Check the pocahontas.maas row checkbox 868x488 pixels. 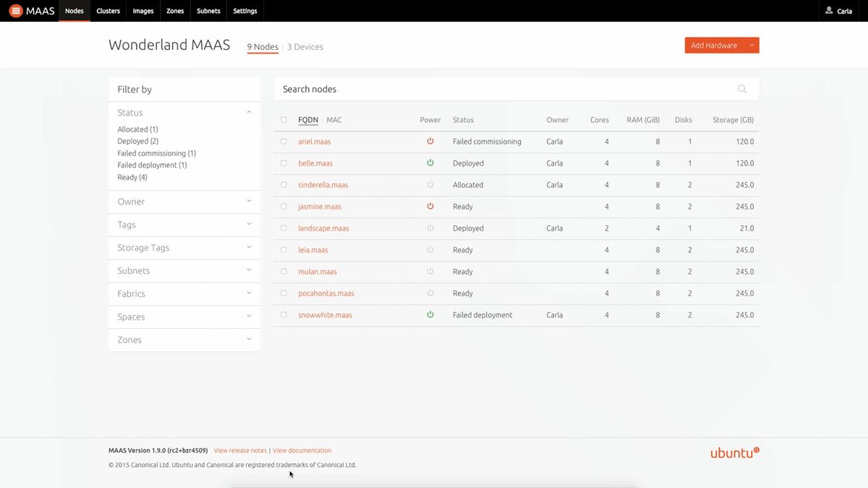pyautogui.click(x=283, y=294)
